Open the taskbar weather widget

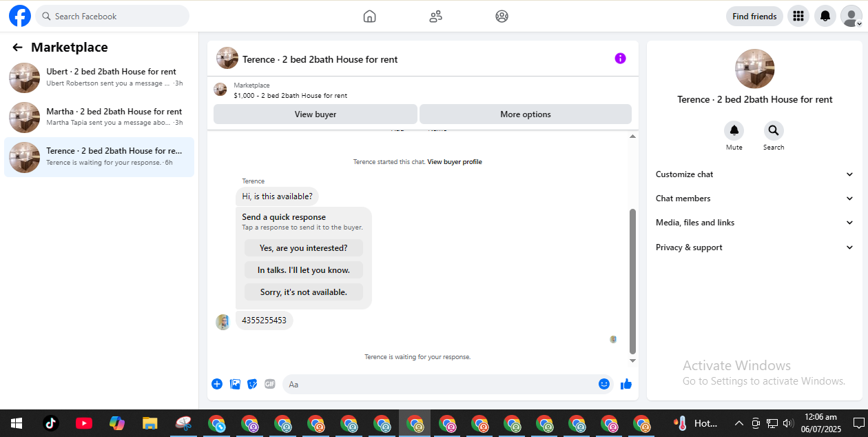696,423
